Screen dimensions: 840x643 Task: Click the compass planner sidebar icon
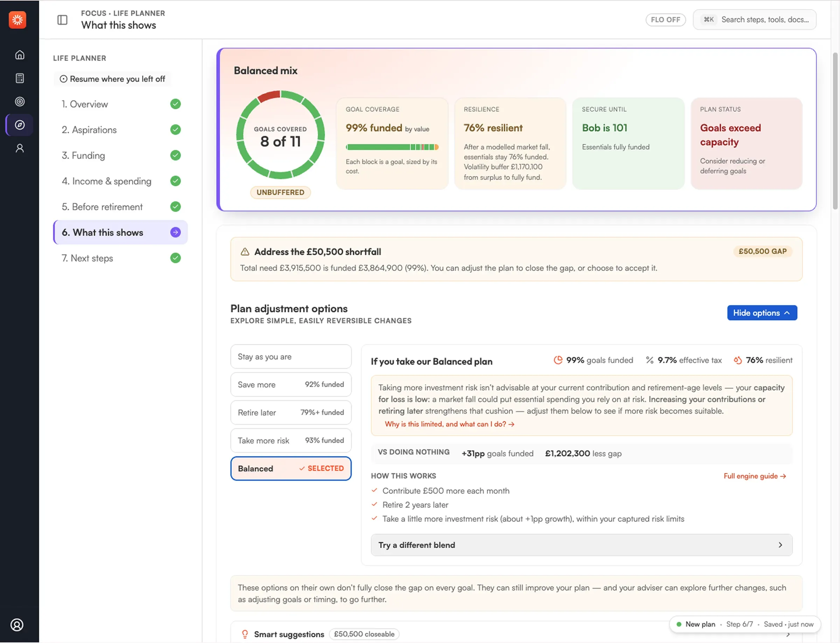point(20,125)
